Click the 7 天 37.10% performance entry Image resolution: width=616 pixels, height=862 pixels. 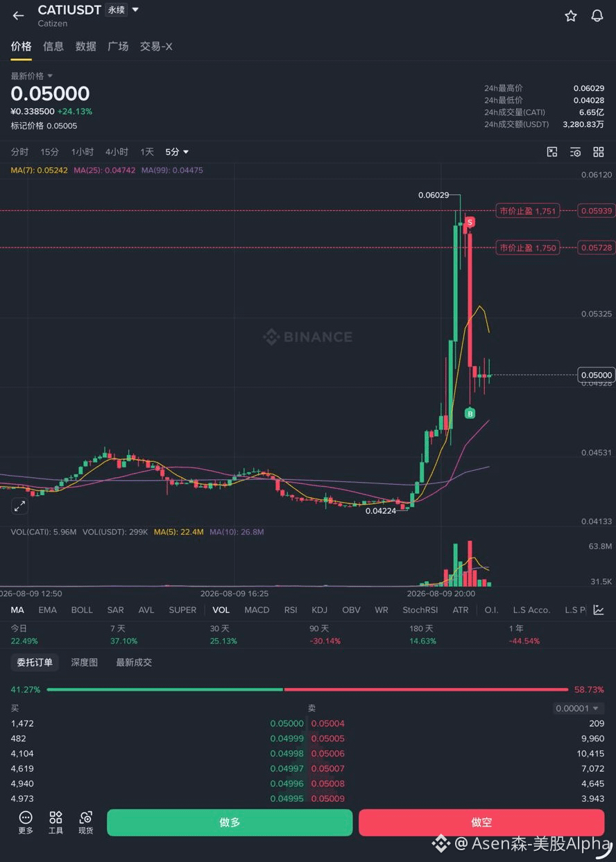pyautogui.click(x=123, y=635)
